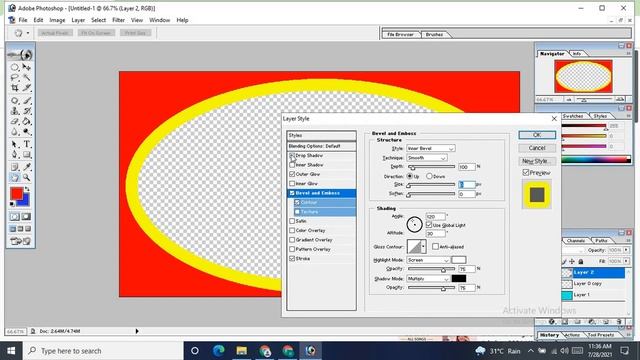The height and width of the screenshot is (360, 640).
Task: Select the Paint Bucket tool
Action: pos(27,122)
